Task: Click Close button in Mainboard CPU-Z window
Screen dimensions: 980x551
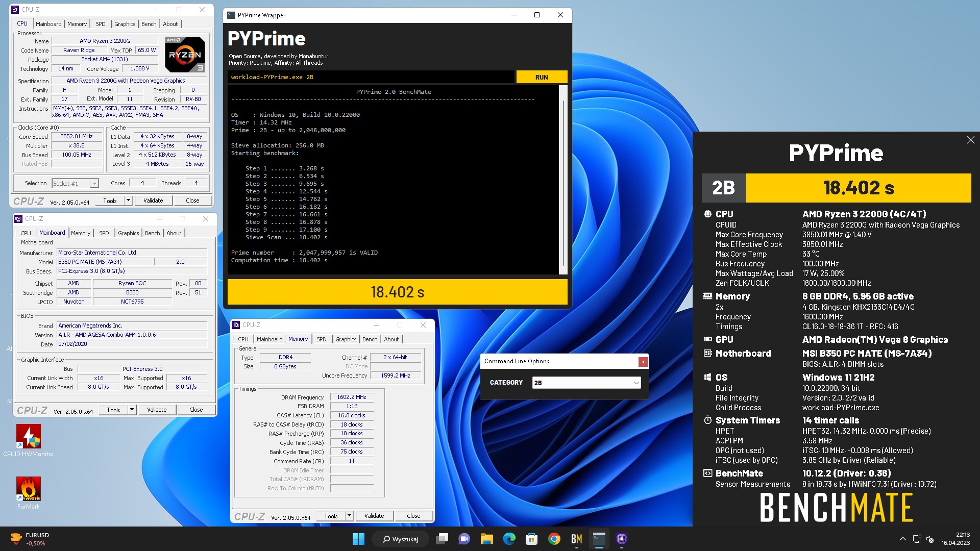Action: coord(196,410)
